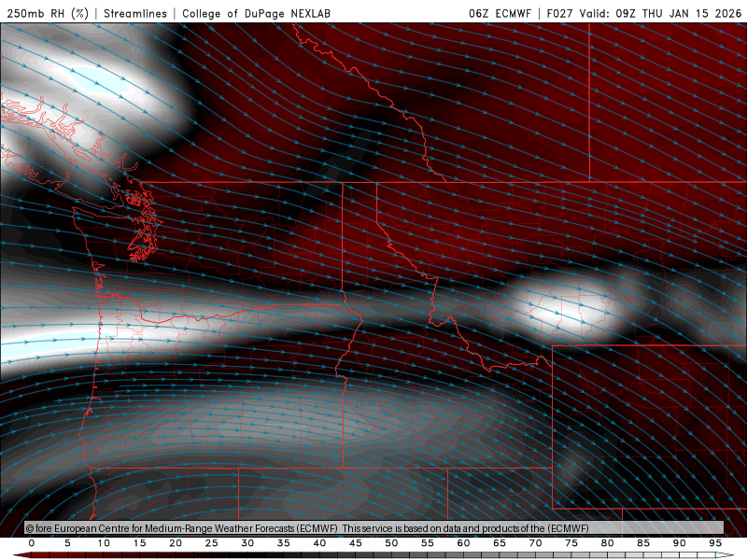Image resolution: width=747 pixels, height=560 pixels.
Task: Click the "35" color scale label
Action: pyautogui.click(x=284, y=543)
